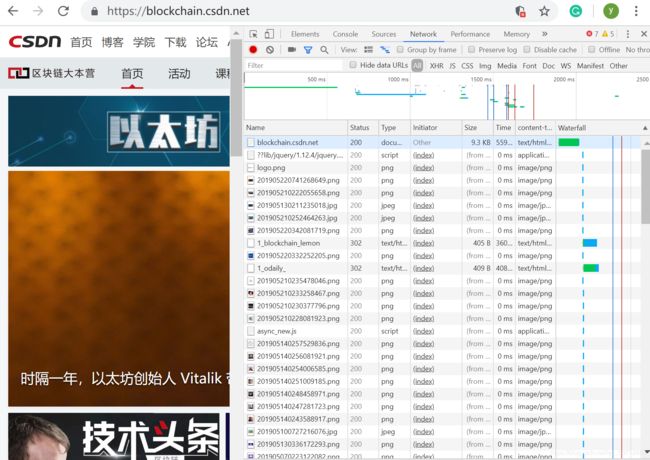
Task: Enable Preserve log checkbox
Action: point(471,50)
